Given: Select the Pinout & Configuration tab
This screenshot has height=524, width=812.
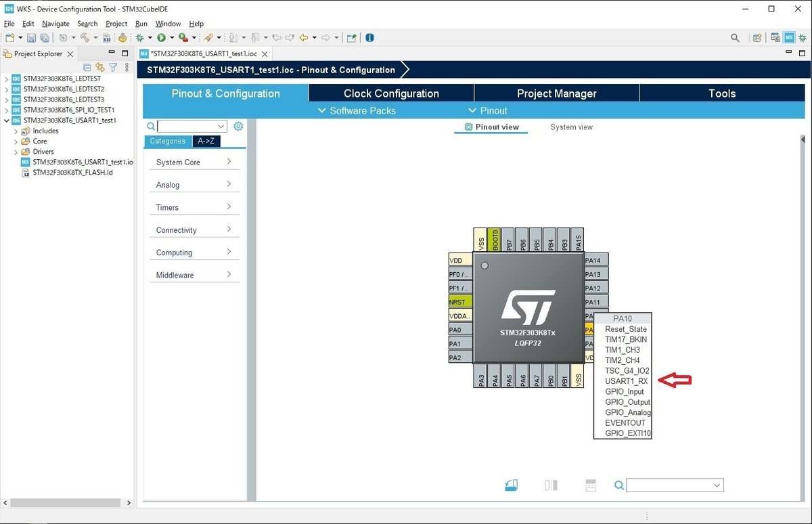Looking at the screenshot, I should pyautogui.click(x=225, y=93).
